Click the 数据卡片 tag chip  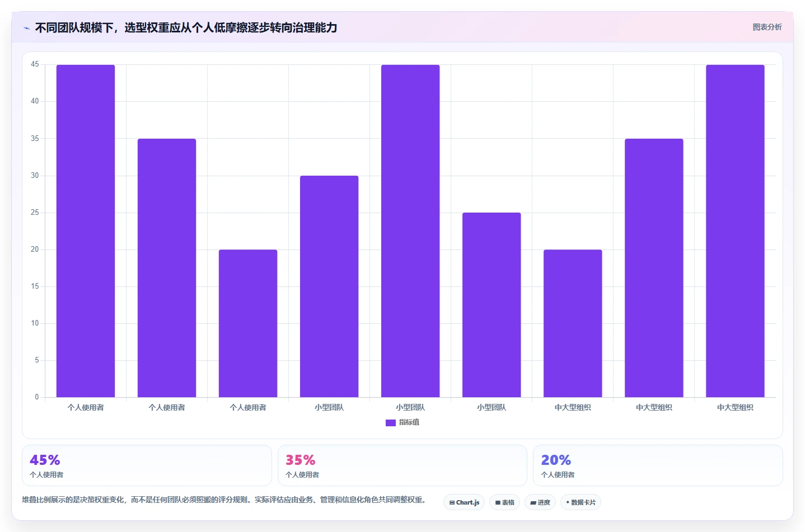[x=581, y=502]
